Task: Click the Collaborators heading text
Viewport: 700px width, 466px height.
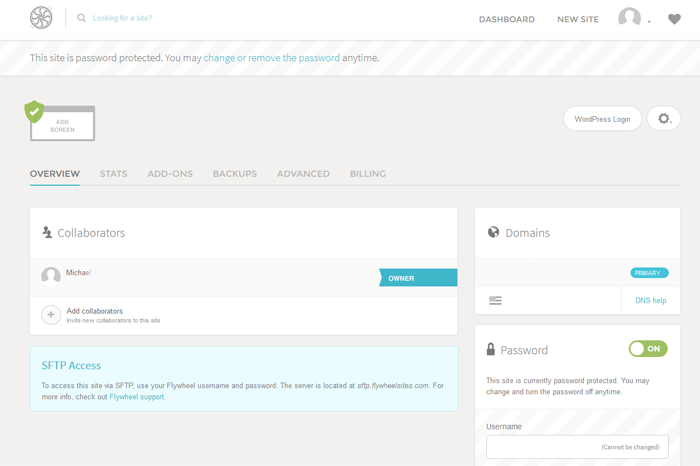Action: (91, 233)
